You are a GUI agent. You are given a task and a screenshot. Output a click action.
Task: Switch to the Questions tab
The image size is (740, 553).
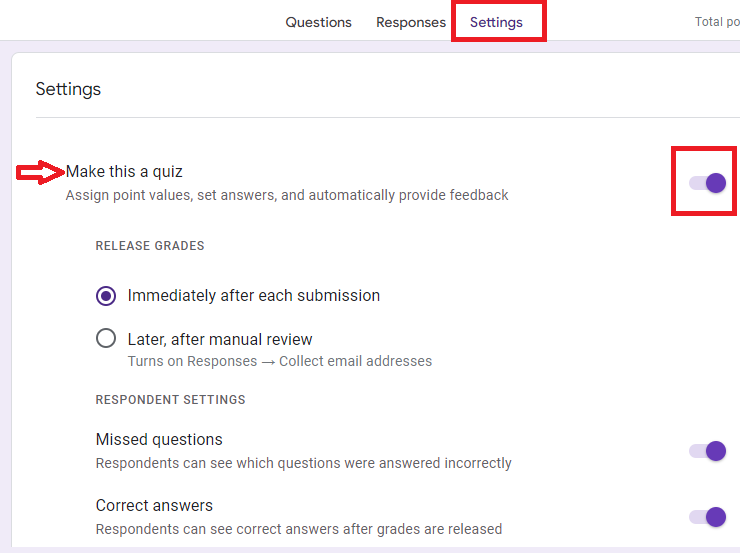click(x=319, y=22)
